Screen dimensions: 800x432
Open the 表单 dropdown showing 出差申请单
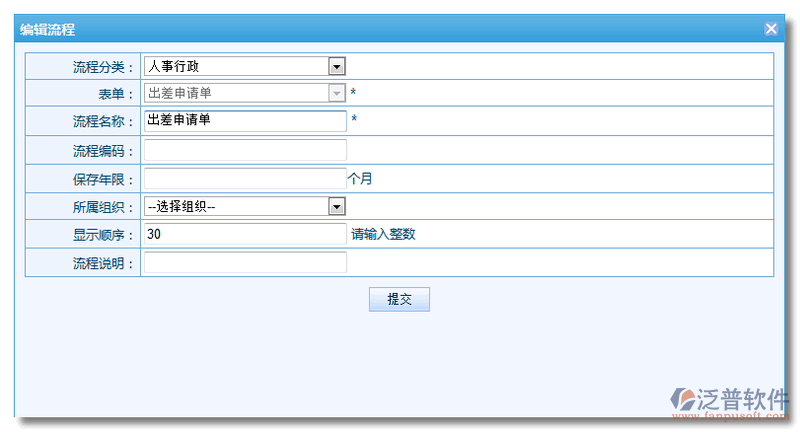245,93
